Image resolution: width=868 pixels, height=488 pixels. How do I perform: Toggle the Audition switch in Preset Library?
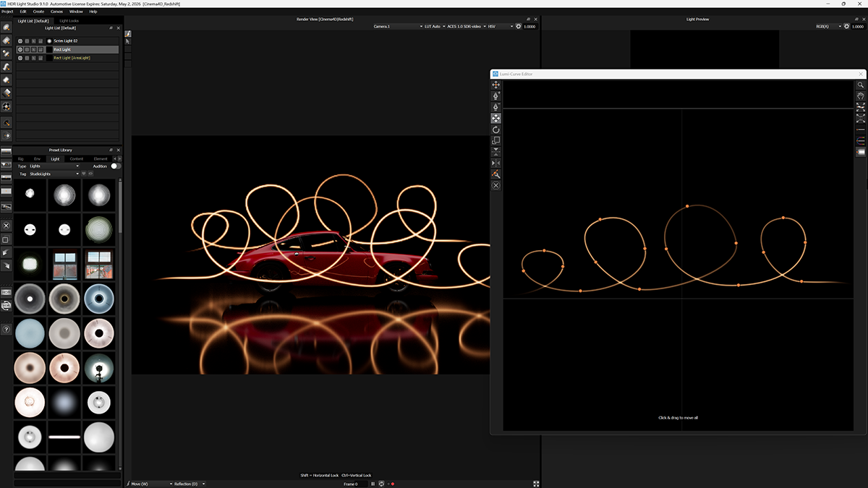pos(115,166)
